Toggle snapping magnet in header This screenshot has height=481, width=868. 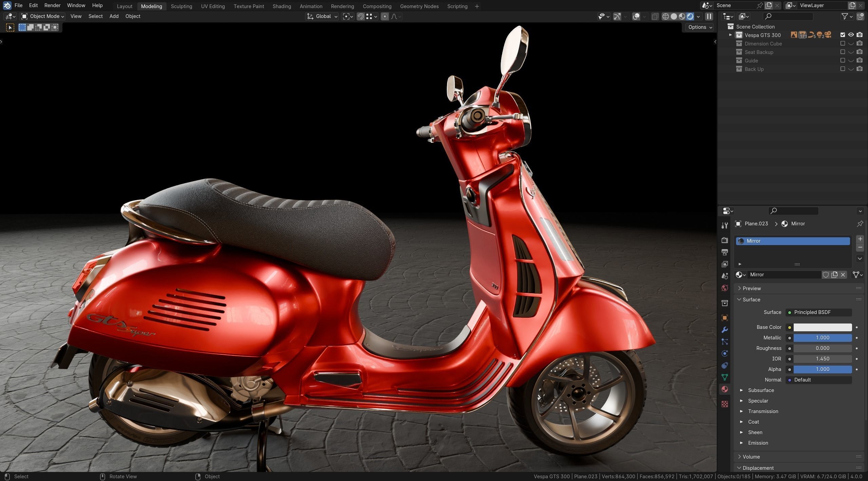(x=361, y=16)
